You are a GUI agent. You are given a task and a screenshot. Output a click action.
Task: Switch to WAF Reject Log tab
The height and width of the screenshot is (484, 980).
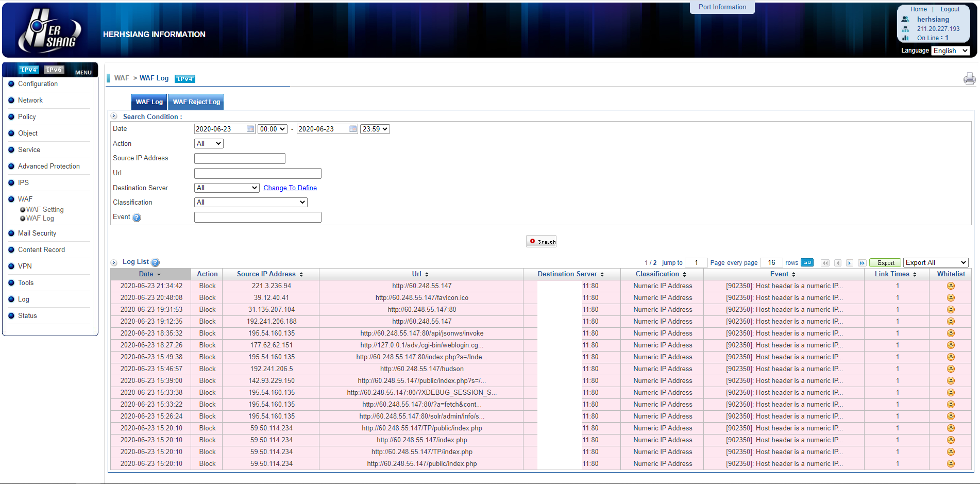coord(196,102)
